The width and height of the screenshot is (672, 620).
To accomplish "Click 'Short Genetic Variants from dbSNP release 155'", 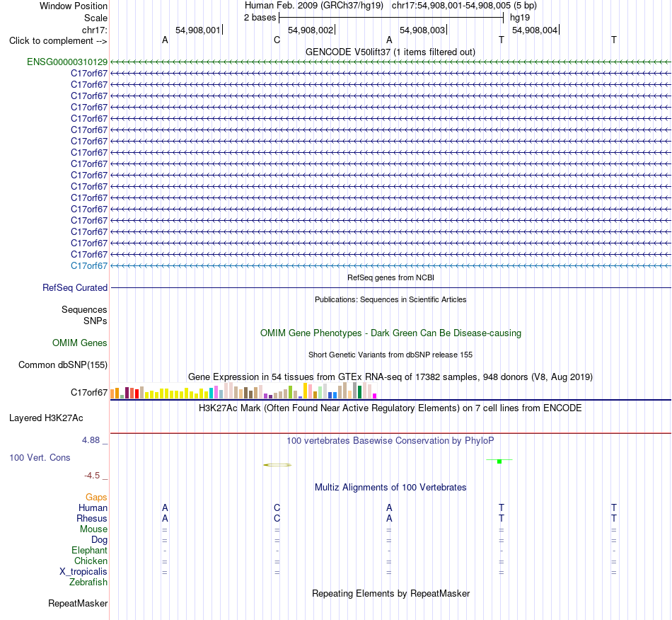I will click(x=390, y=355).
